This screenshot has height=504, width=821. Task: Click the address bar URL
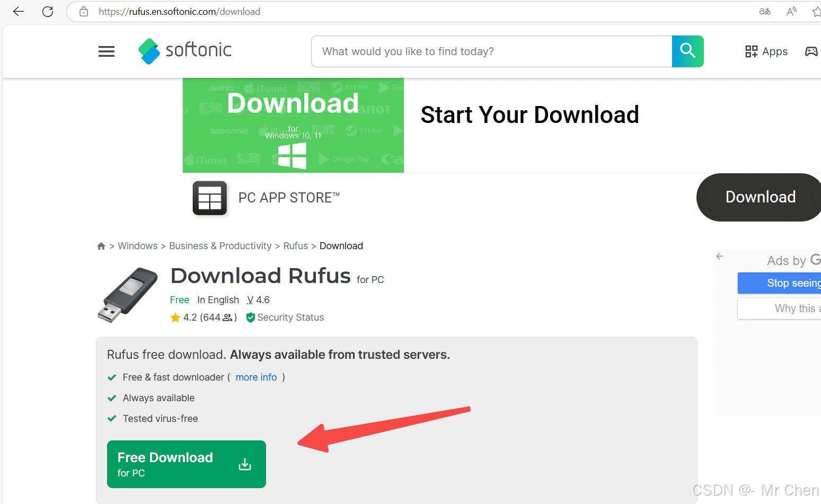pos(179,12)
